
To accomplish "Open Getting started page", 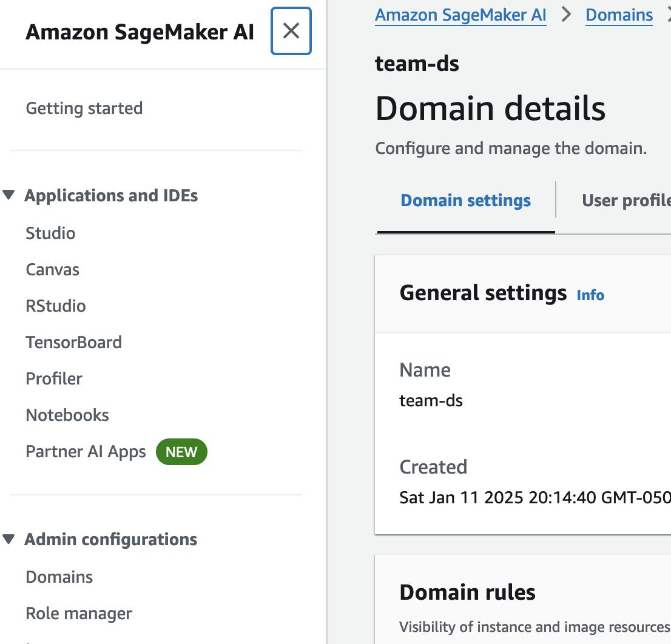I will pyautogui.click(x=84, y=109).
